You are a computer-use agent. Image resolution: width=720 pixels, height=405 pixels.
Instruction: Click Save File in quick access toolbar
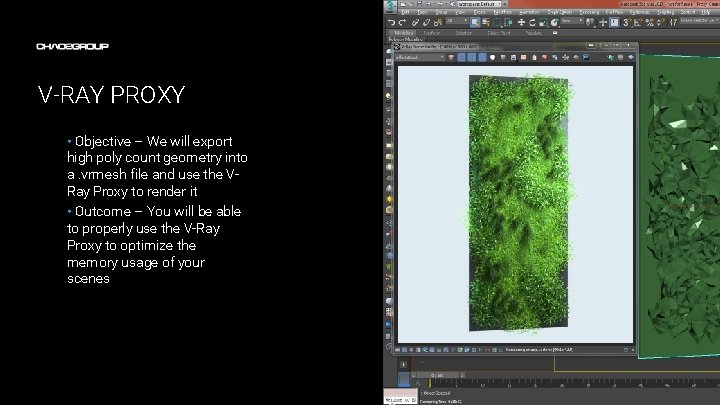[x=419, y=4]
